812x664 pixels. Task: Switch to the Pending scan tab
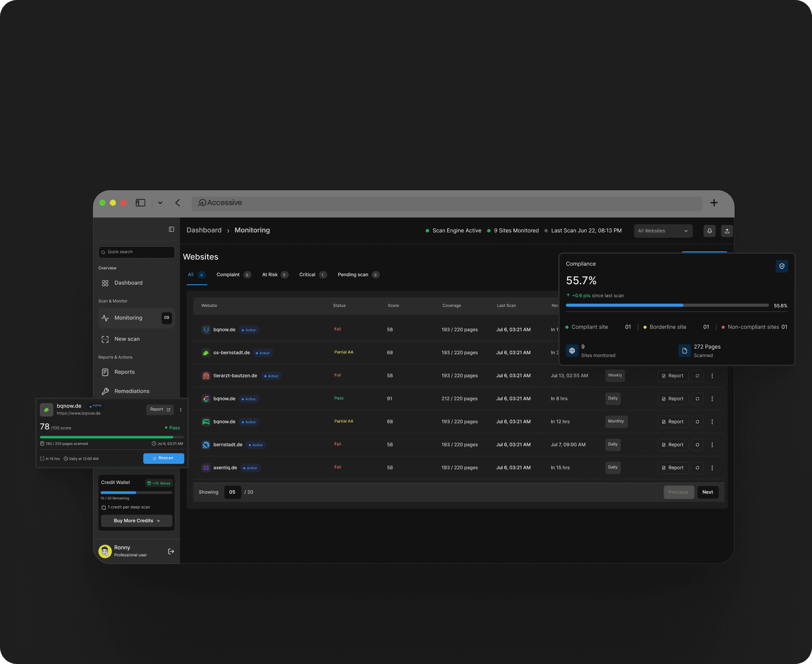(358, 275)
